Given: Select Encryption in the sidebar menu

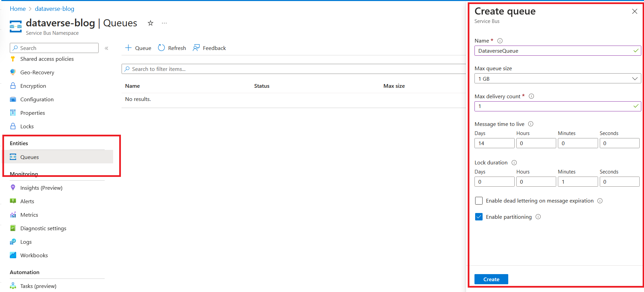Looking at the screenshot, I should point(33,86).
